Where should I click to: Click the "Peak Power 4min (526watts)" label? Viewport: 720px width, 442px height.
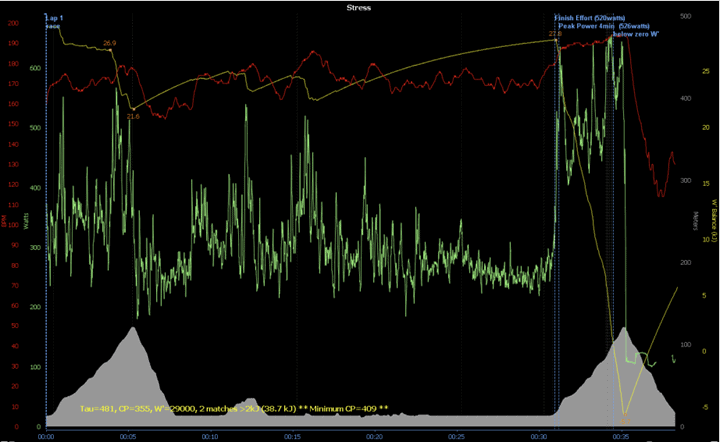point(604,26)
